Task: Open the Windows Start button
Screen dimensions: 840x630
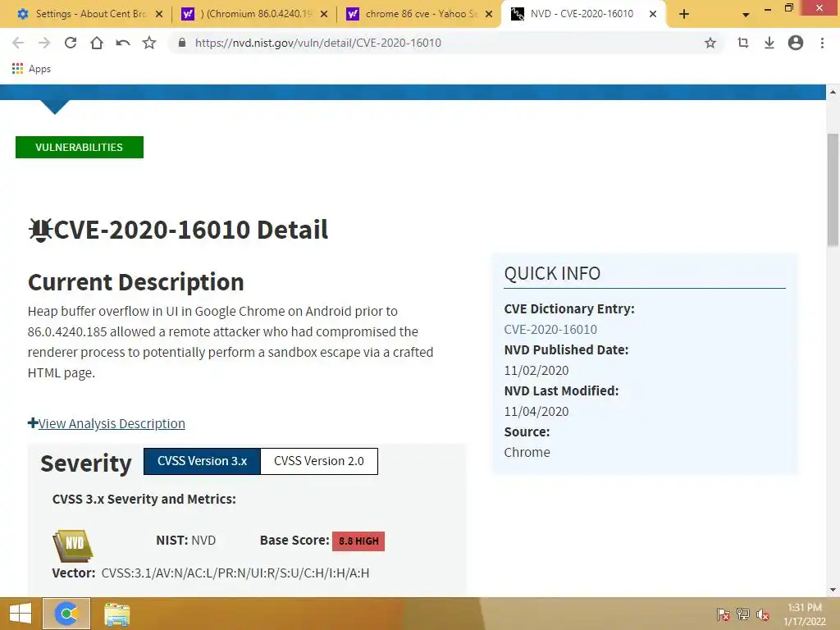Action: tap(21, 614)
